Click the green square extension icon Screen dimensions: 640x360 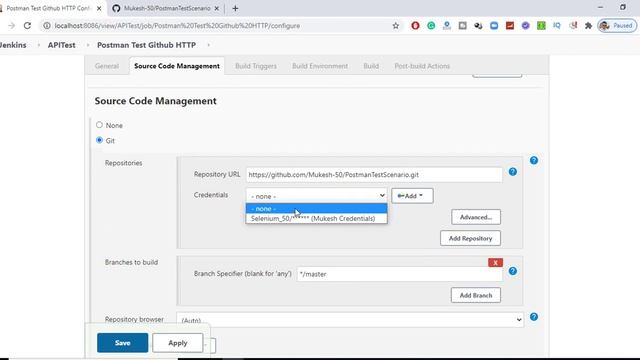[541, 26]
